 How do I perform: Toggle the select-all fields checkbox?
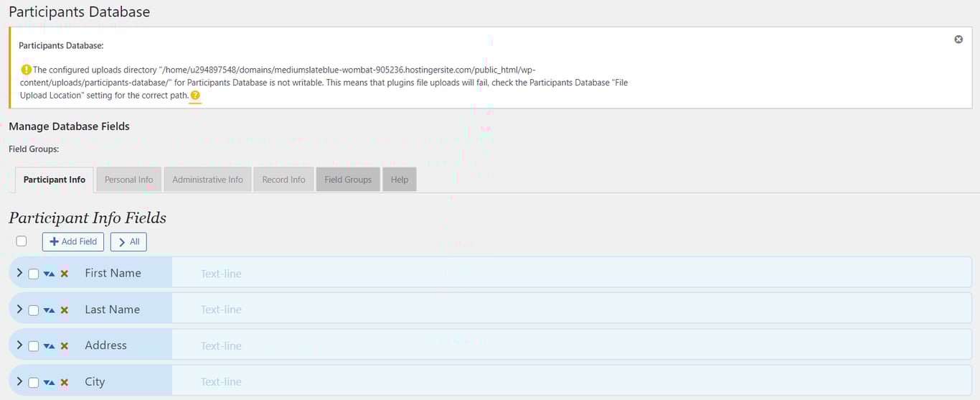(22, 241)
